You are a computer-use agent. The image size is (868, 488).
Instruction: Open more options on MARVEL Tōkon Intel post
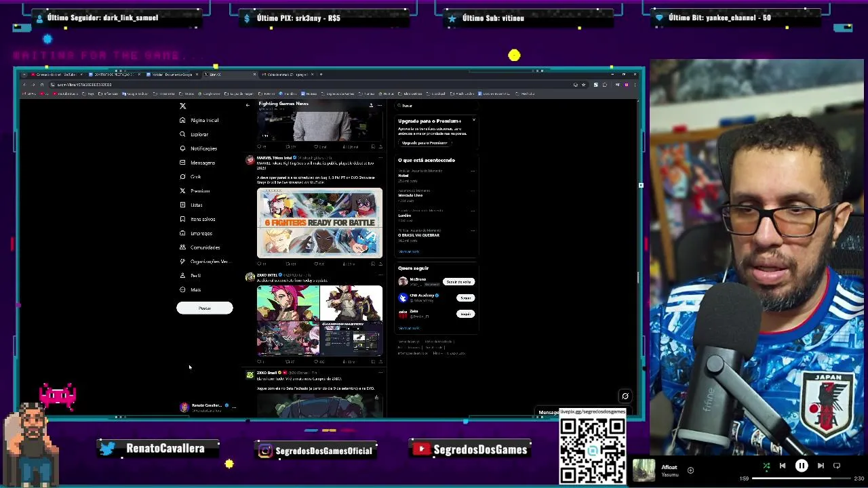coord(380,158)
